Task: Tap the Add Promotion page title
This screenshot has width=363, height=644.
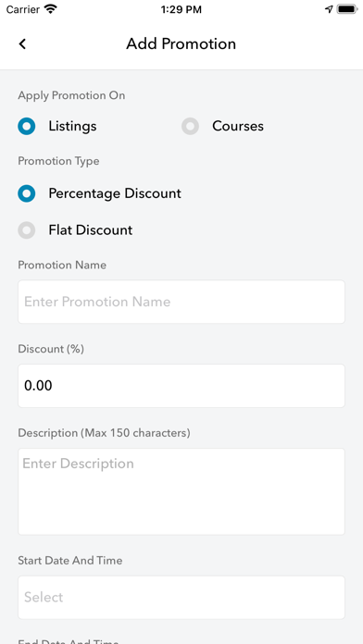Action: coord(181,43)
